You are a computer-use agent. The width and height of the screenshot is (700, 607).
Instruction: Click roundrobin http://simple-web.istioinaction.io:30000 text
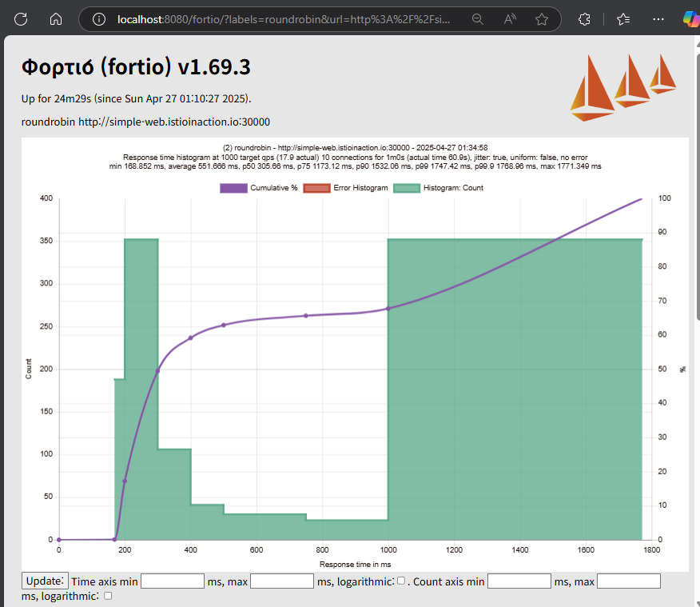point(145,122)
